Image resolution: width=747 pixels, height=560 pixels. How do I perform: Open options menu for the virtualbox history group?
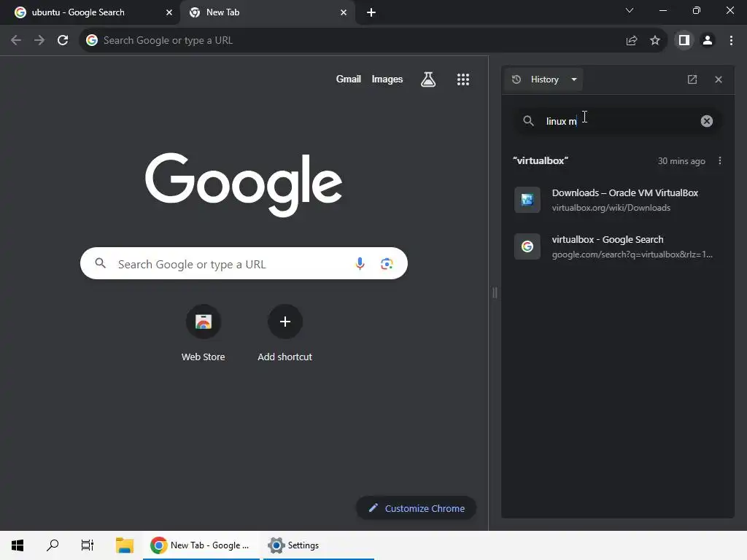[720, 161]
